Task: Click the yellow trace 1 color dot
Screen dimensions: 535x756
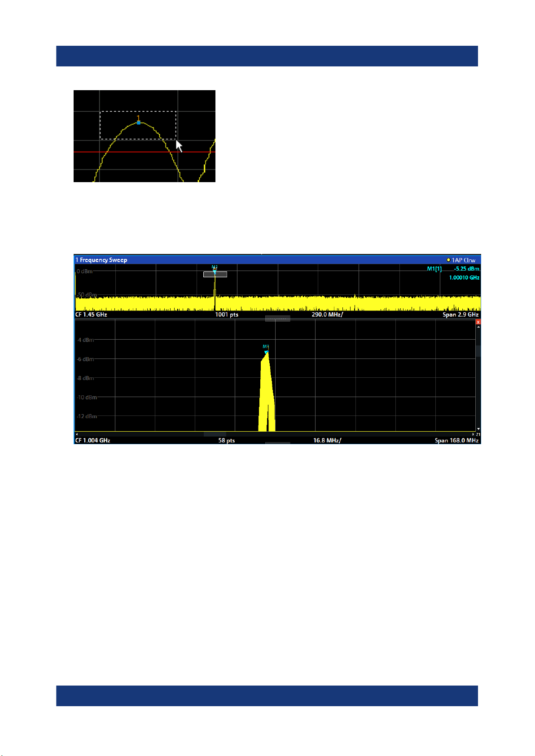Action: point(448,260)
